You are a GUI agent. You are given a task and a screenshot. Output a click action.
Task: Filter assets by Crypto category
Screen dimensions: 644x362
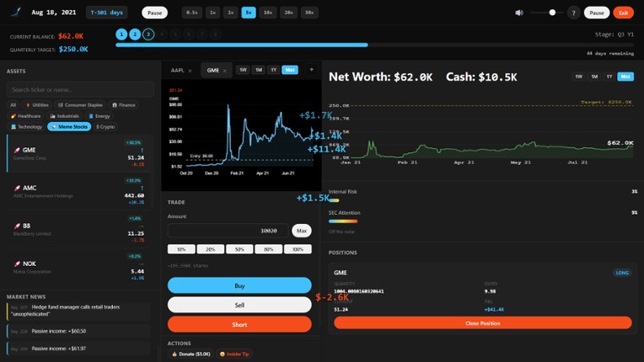[x=105, y=126]
